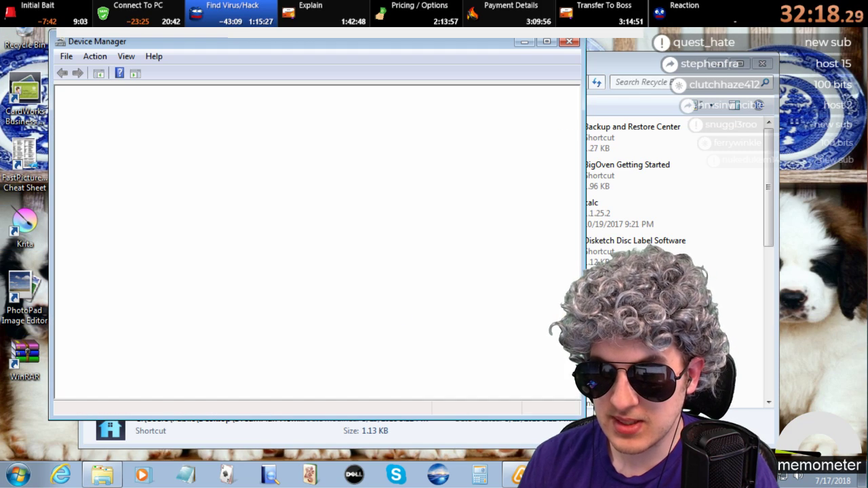
Task: Select the Pricing / Options timer segment
Action: point(416,14)
